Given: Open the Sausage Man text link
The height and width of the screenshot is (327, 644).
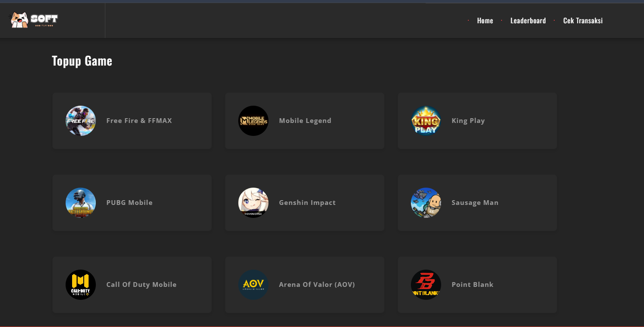Looking at the screenshot, I should 475,203.
